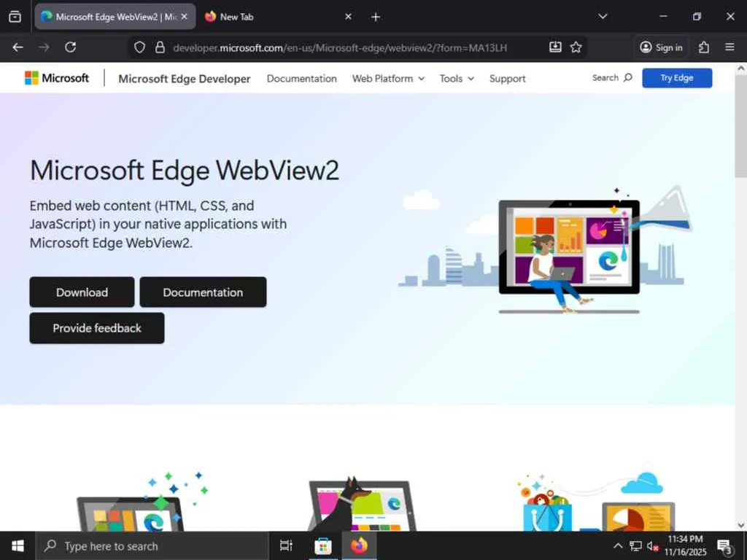
Task: Open the Windows Start menu
Action: pos(18,545)
